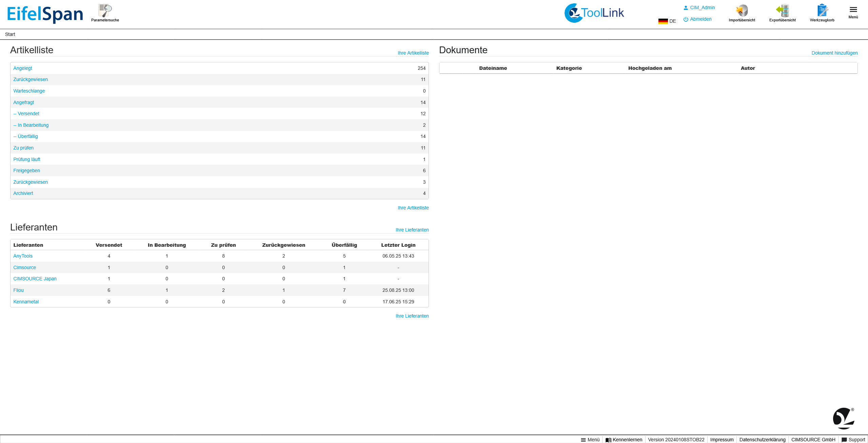Open the Werkzeugkorb clipboard icon
This screenshot has height=443, width=868.
coord(822,11)
